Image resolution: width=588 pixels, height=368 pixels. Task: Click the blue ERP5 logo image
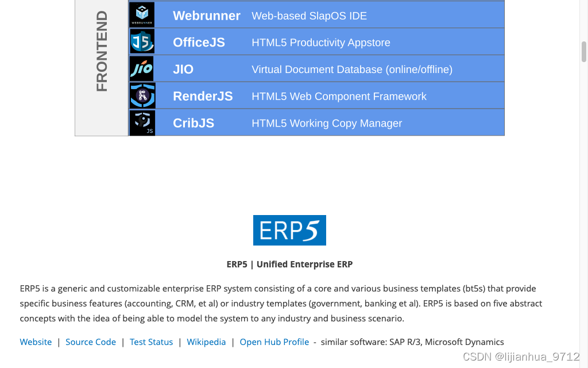point(289,230)
